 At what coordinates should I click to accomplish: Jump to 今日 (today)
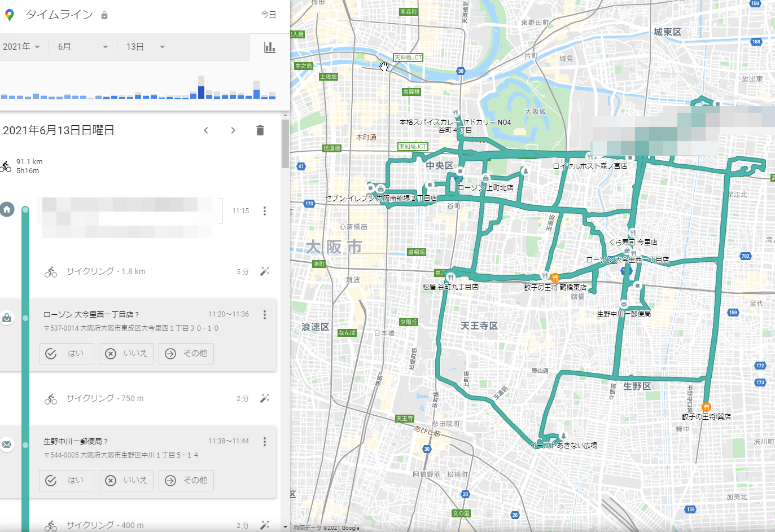click(x=268, y=15)
